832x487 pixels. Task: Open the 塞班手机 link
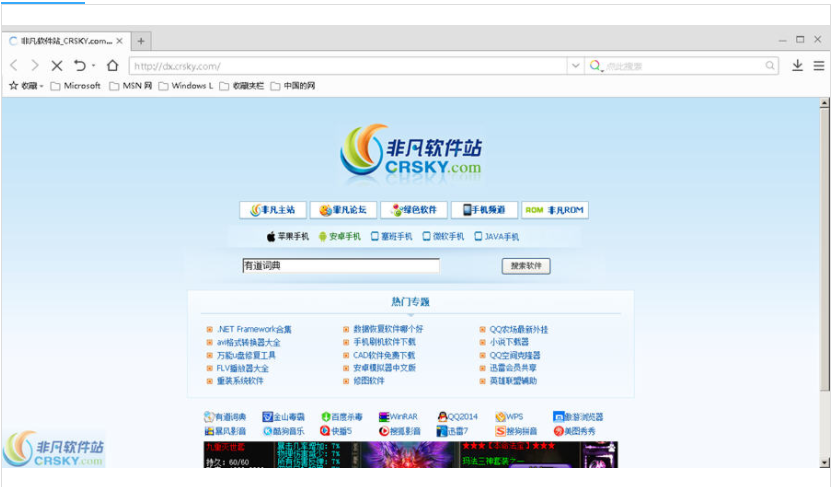[392, 237]
